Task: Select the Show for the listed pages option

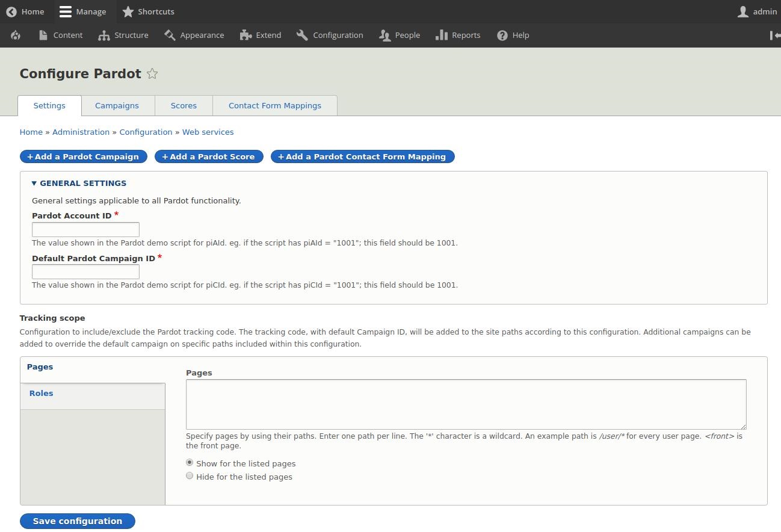Action: [190, 462]
